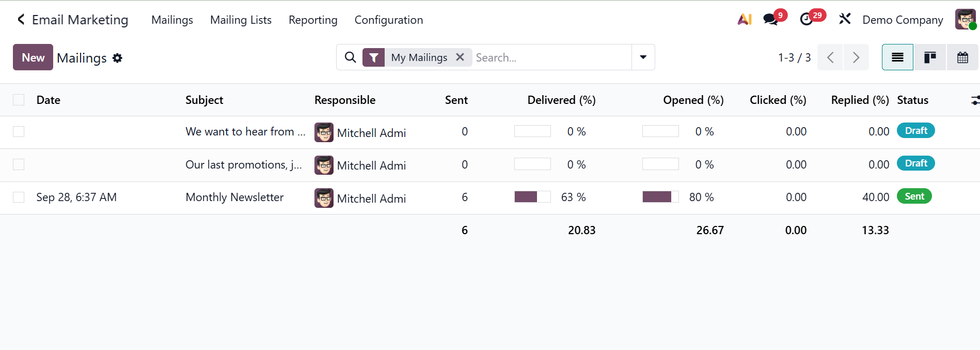Check the Monthly Newsletter row checkbox
Screen dimensions: 980x350
[19, 197]
